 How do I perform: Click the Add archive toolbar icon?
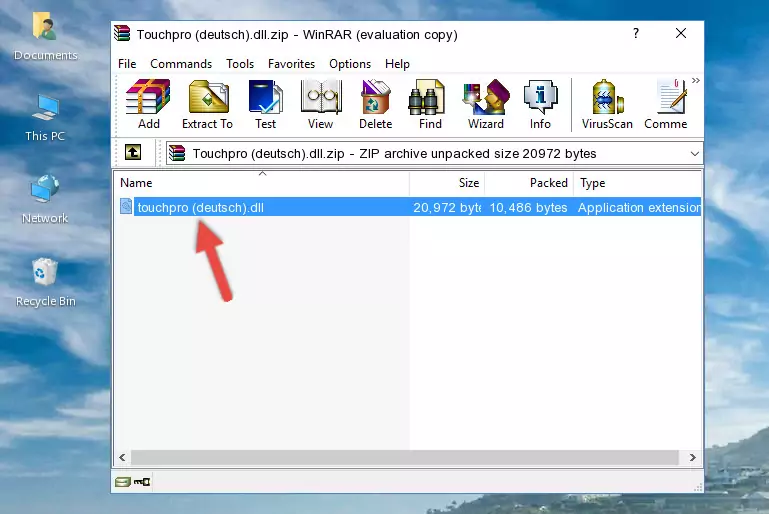point(148,104)
